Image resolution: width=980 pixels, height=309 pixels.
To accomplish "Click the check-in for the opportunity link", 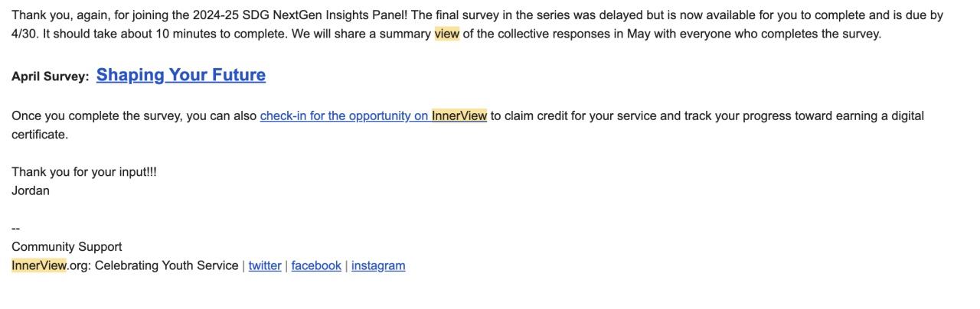I will point(345,116).
